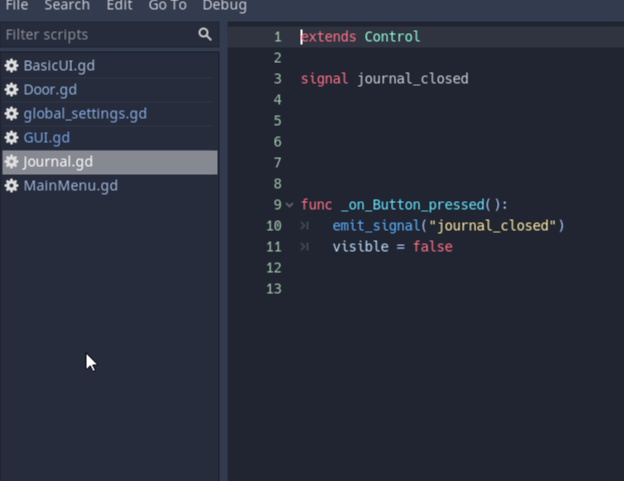
Task: Click the Filter scripts input field
Action: (x=95, y=35)
